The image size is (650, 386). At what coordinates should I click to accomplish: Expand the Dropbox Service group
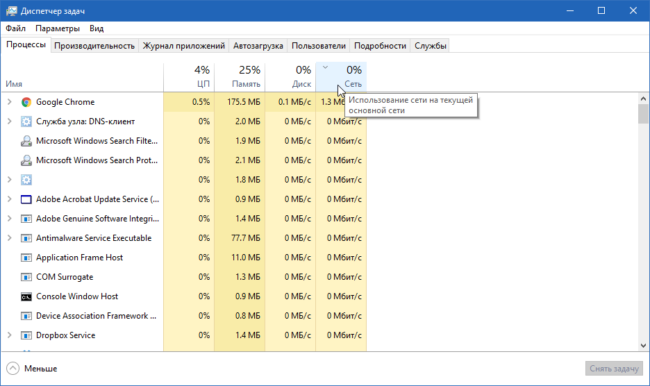(x=10, y=335)
